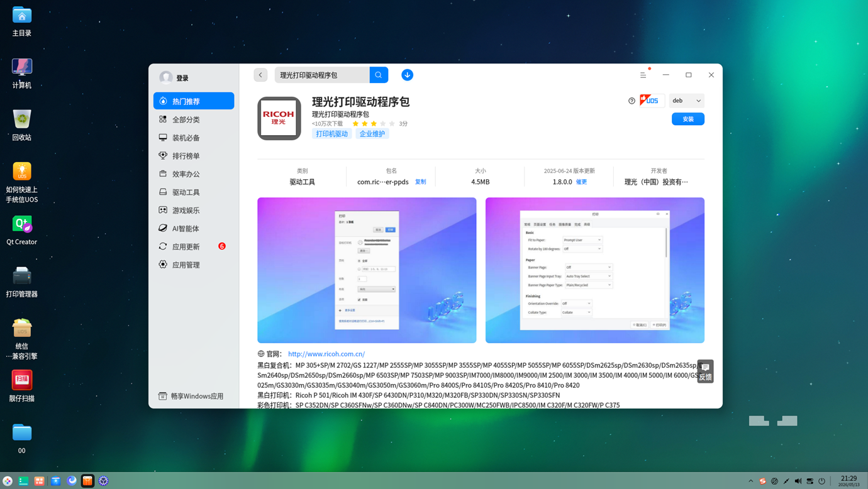Open the second printer settings screenshot

pyautogui.click(x=595, y=270)
